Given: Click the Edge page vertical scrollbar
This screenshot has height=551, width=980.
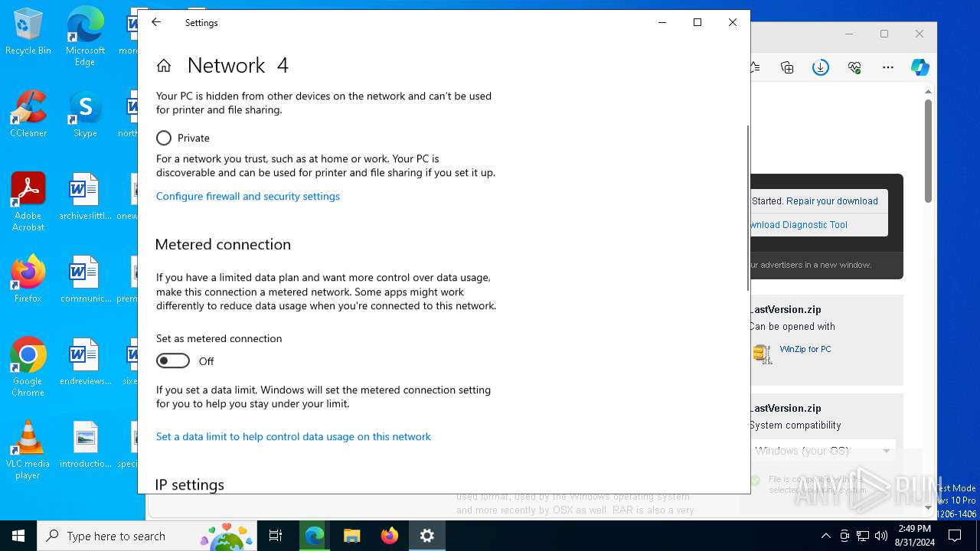Looking at the screenshot, I should [x=928, y=151].
